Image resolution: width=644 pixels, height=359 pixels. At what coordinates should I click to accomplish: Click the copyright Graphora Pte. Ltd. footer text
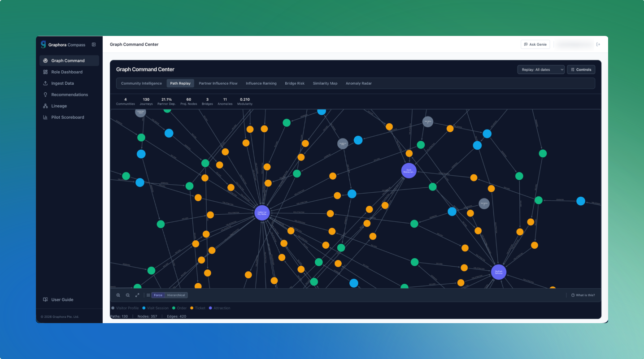[60, 317]
